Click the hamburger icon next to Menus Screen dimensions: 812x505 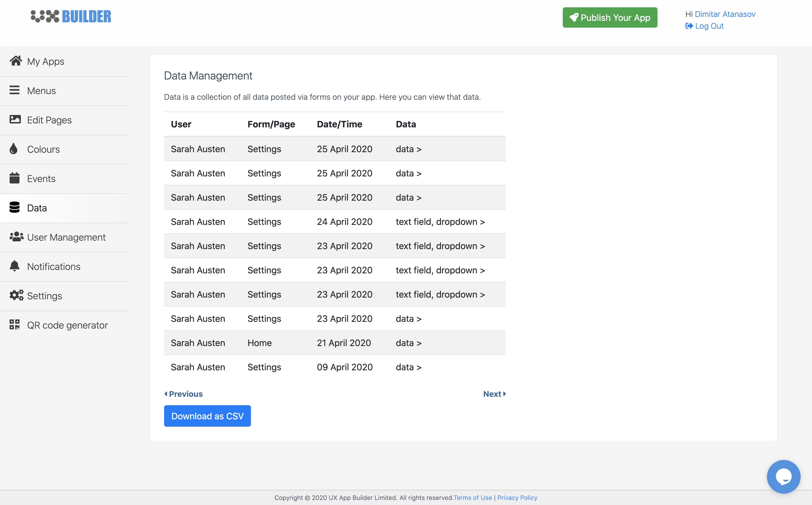coord(14,90)
